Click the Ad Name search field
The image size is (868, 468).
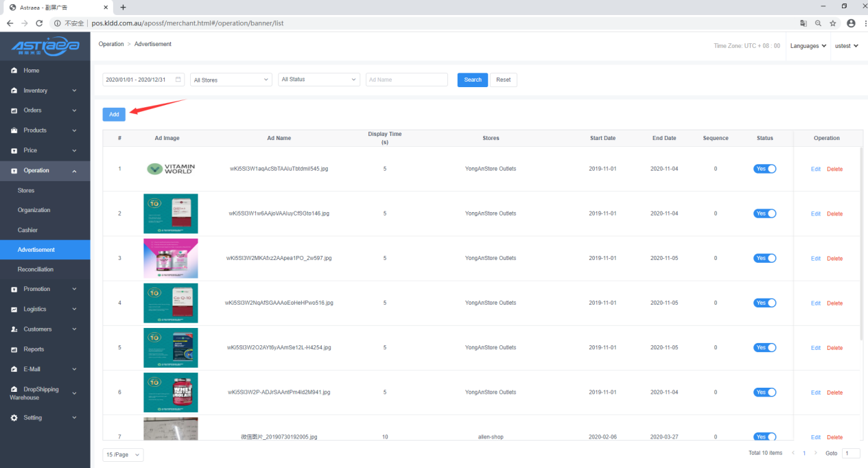click(406, 80)
